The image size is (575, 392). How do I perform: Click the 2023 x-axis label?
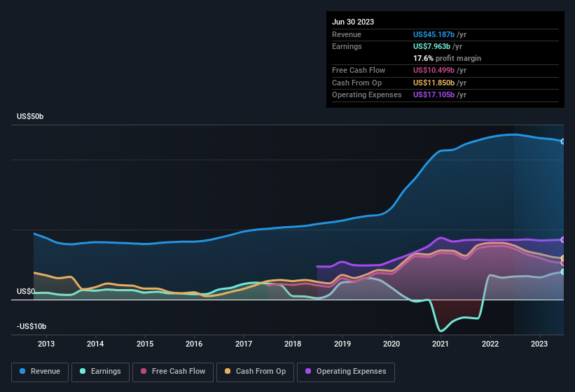tap(539, 344)
